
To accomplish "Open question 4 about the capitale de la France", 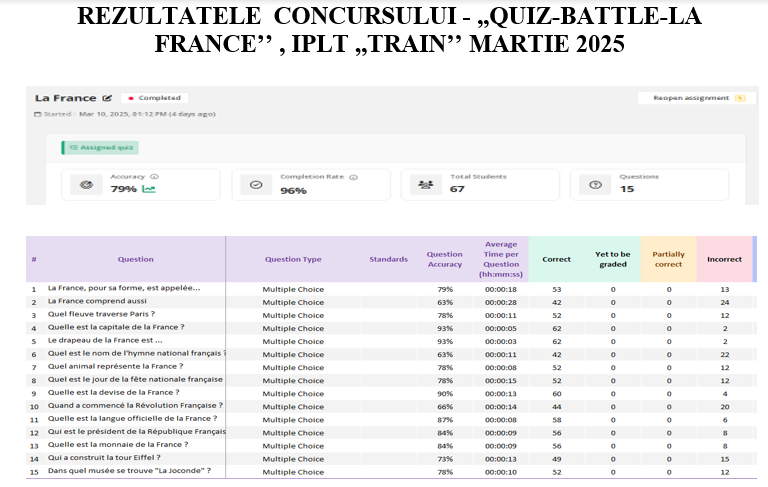I will pyautogui.click(x=116, y=328).
